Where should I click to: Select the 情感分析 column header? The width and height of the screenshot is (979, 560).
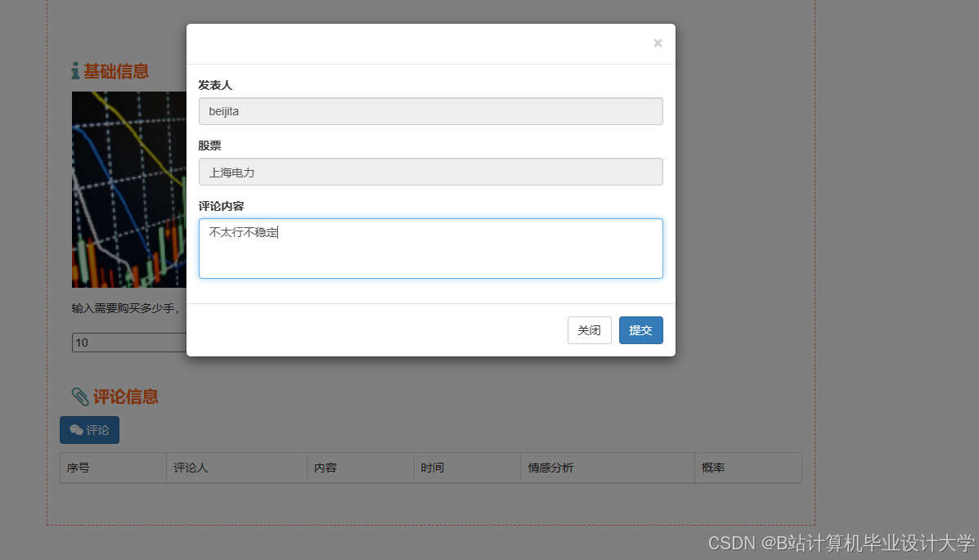click(x=550, y=468)
